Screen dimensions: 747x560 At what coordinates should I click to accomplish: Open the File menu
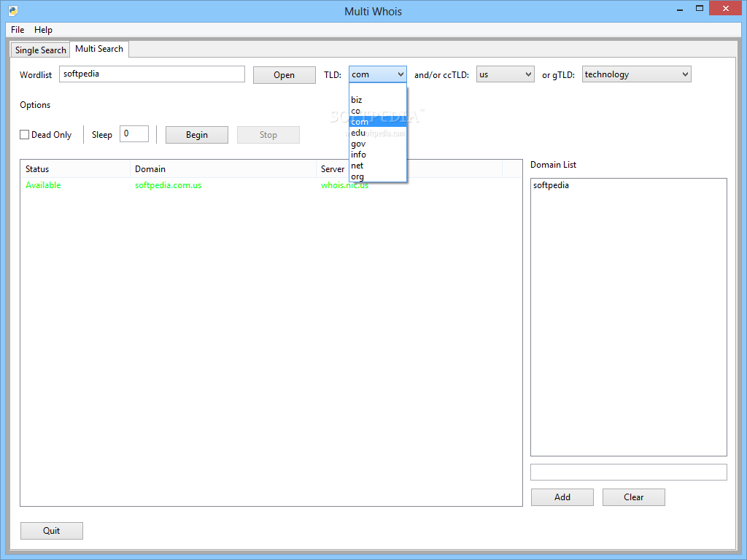18,29
